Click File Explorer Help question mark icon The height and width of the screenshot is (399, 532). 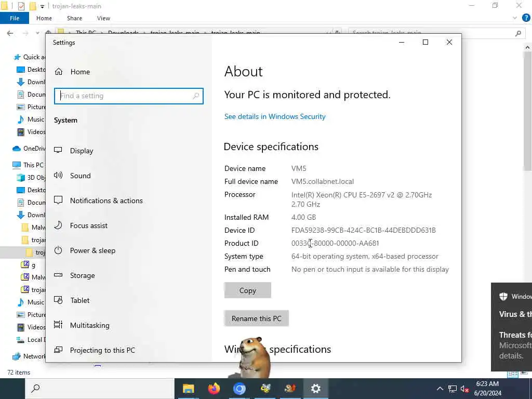(x=526, y=18)
